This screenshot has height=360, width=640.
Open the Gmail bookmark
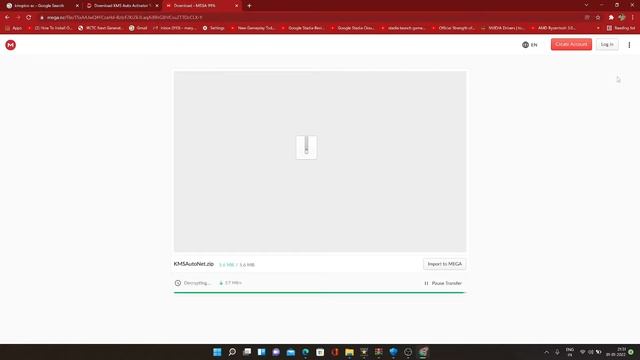point(138,28)
